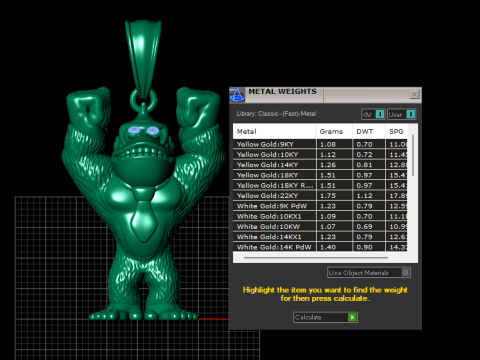Screen dimensions: 480x360
Task: Click the 0.81 DWT value for 14KY
Action: (364, 165)
